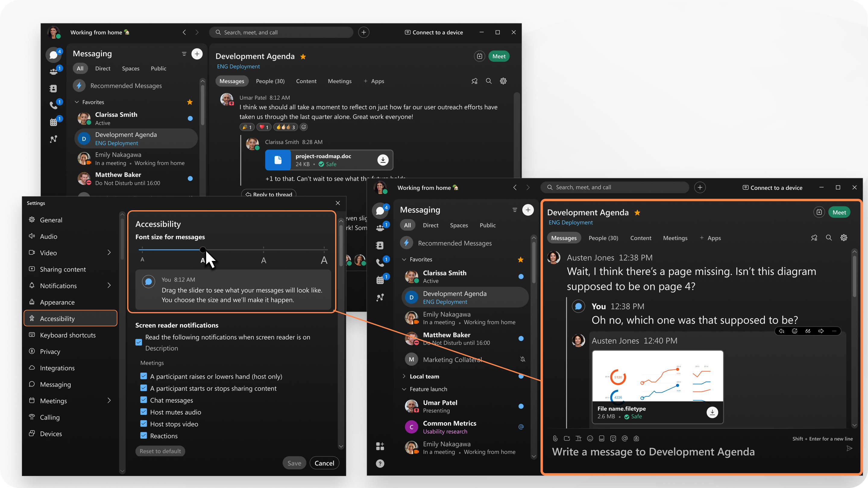Click Reset to default button

[160, 451]
